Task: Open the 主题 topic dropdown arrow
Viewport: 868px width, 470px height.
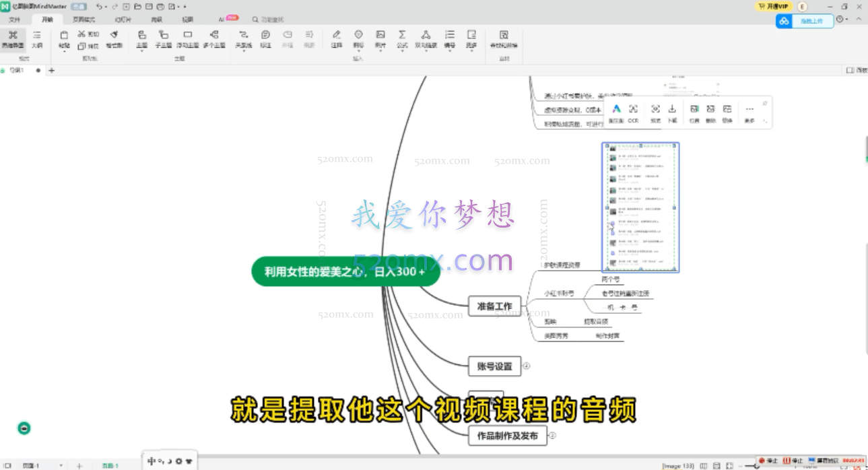Action: 141,51
